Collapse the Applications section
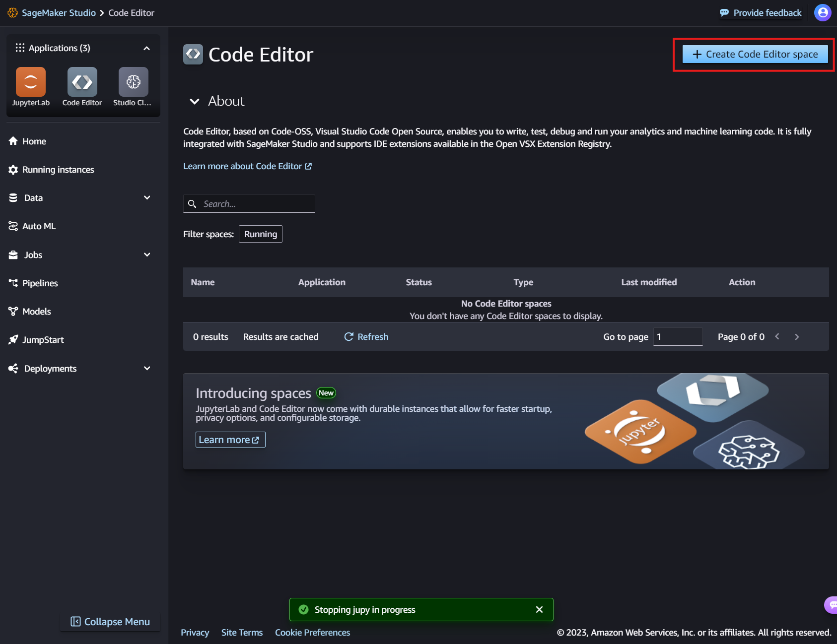The image size is (837, 644). [x=146, y=48]
